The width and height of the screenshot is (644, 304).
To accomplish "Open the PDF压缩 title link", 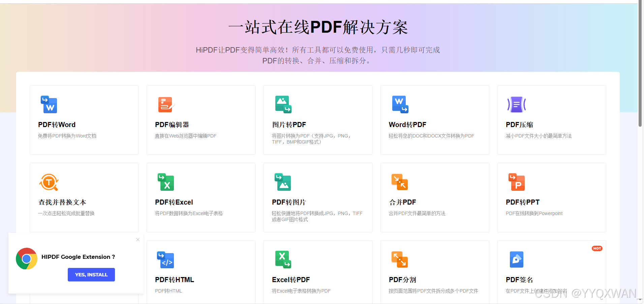I will [x=519, y=125].
